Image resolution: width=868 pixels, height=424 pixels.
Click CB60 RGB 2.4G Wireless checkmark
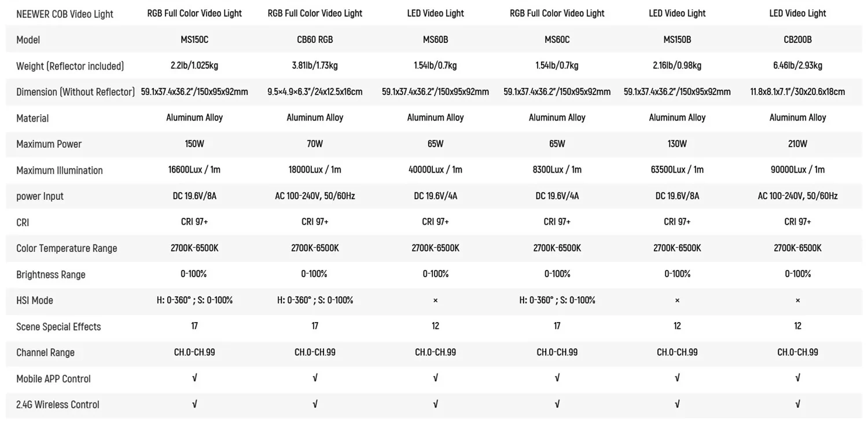pos(315,404)
